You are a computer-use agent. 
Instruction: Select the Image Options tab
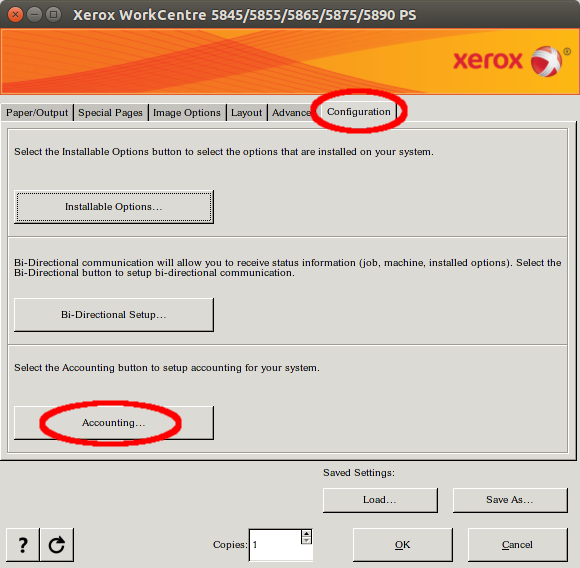pyautogui.click(x=187, y=112)
